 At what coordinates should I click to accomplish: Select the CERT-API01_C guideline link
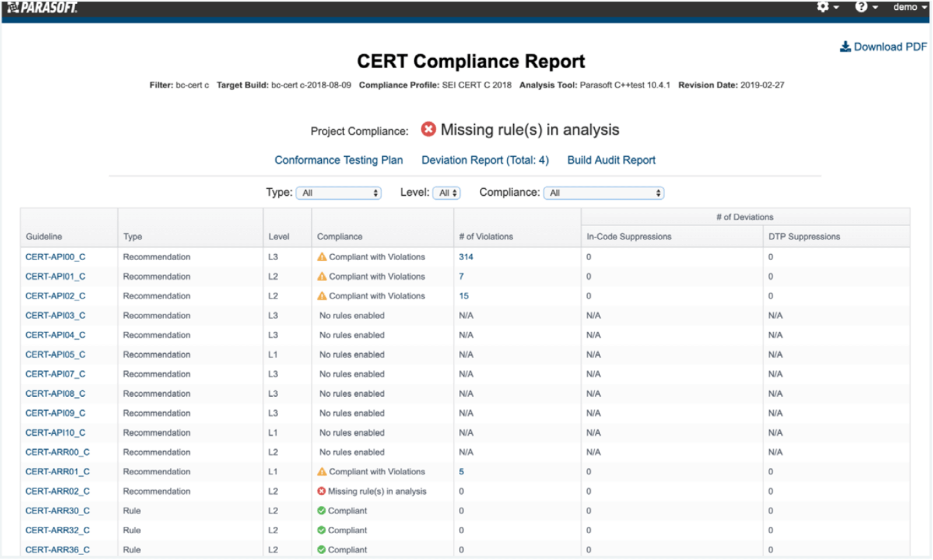coord(55,276)
